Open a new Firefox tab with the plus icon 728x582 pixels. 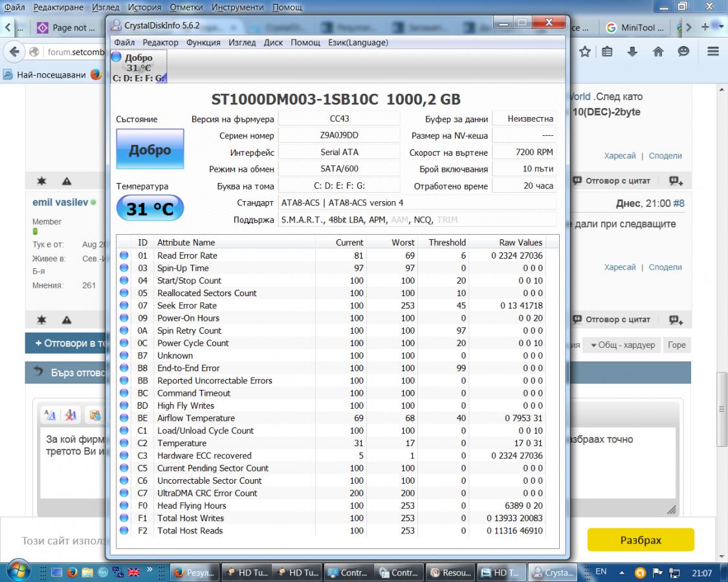pos(705,27)
